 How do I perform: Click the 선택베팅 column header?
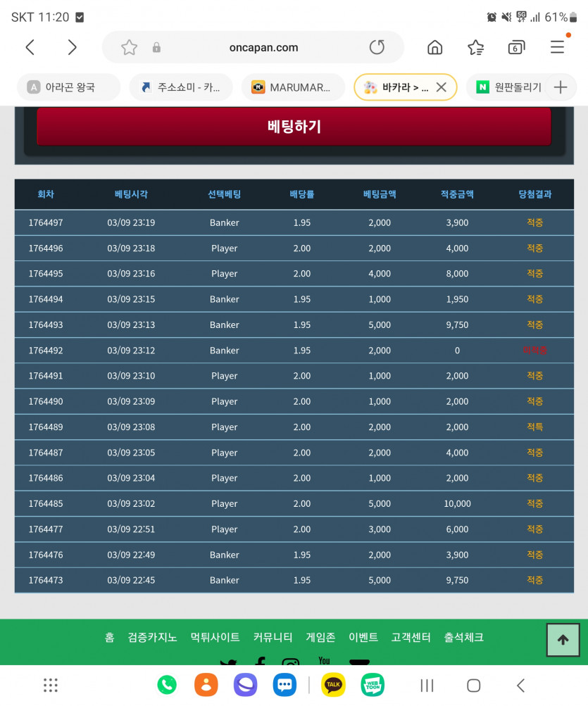click(x=225, y=194)
